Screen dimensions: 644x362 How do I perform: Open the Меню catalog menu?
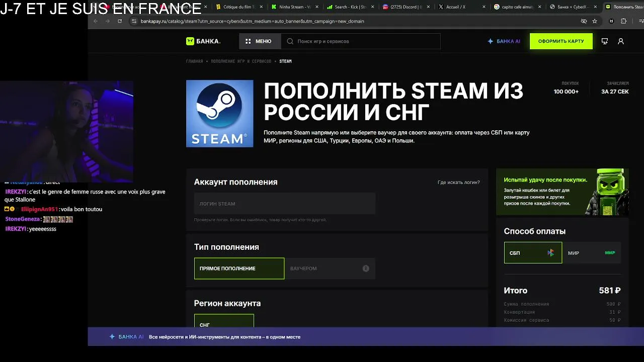[259, 41]
